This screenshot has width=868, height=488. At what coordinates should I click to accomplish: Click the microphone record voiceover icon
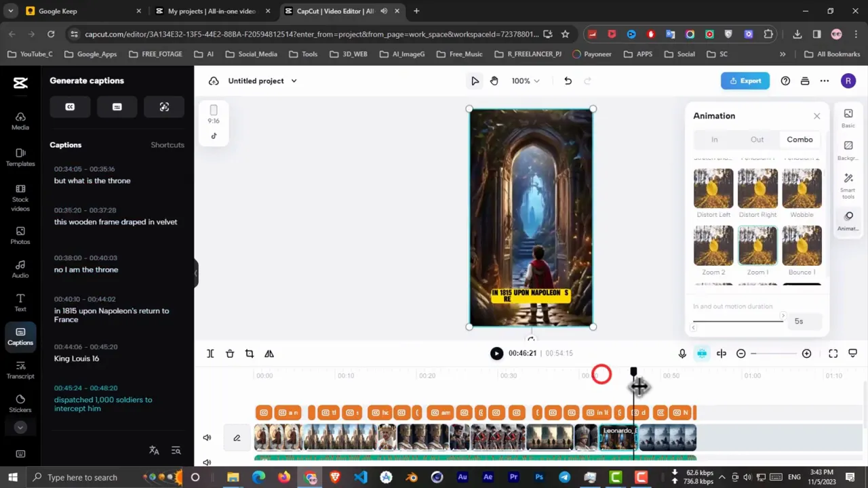[x=682, y=353]
